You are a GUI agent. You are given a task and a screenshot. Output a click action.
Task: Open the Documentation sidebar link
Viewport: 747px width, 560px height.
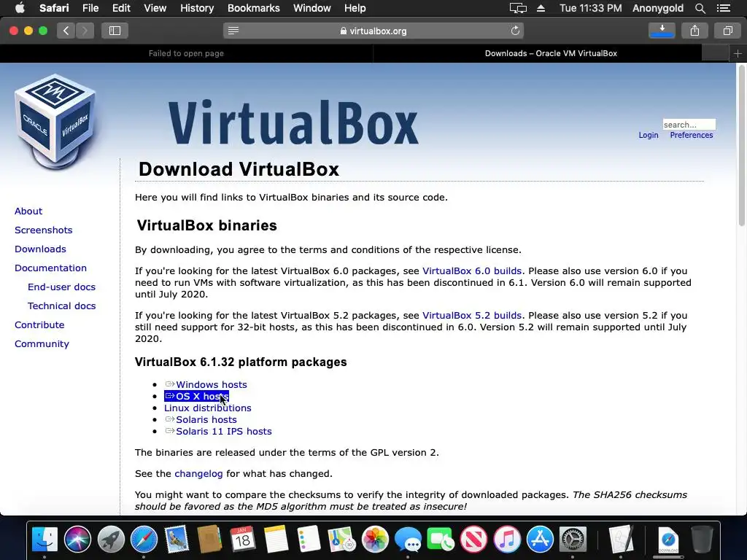50,268
